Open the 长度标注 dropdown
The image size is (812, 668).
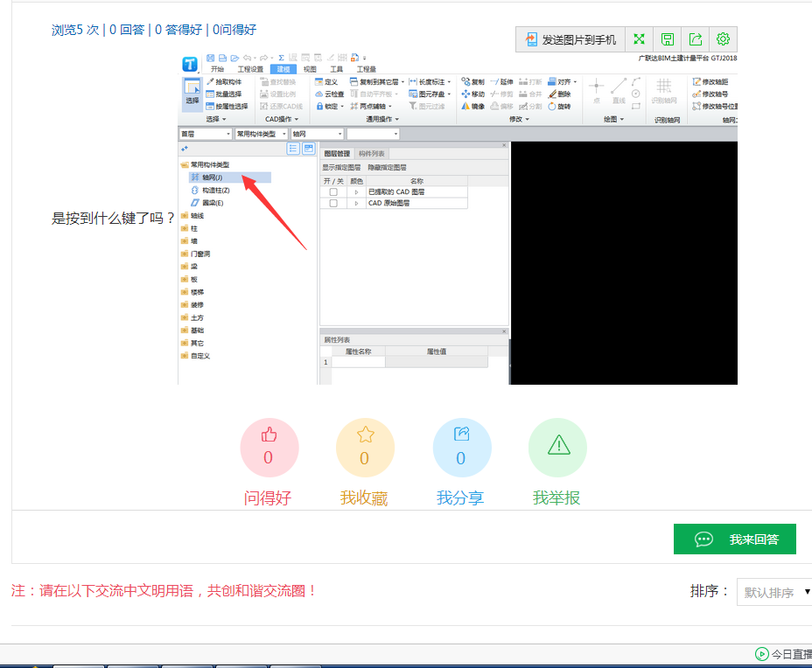coord(430,82)
